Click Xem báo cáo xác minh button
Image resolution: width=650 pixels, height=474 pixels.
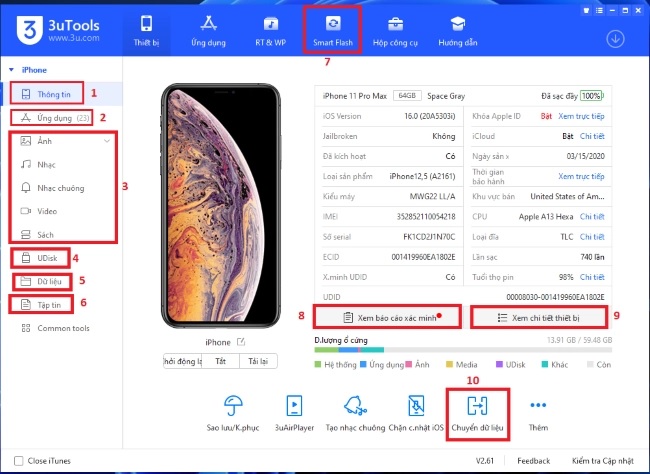(x=387, y=318)
